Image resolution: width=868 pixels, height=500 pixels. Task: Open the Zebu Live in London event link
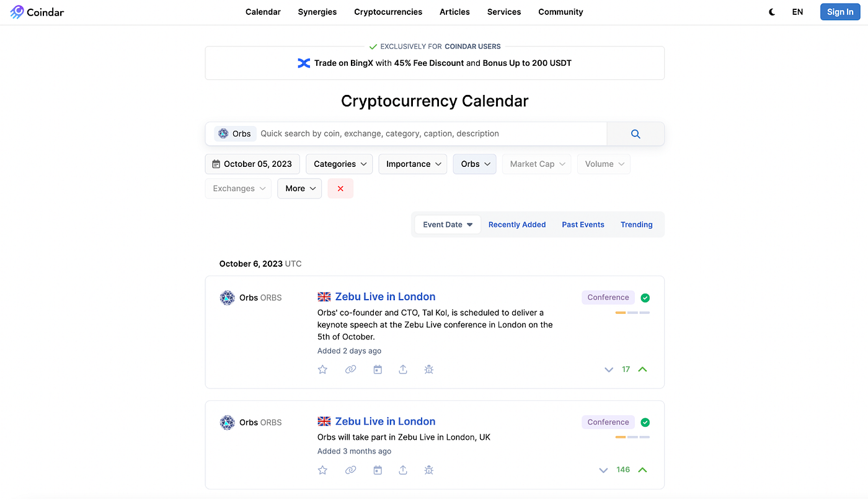coord(385,297)
